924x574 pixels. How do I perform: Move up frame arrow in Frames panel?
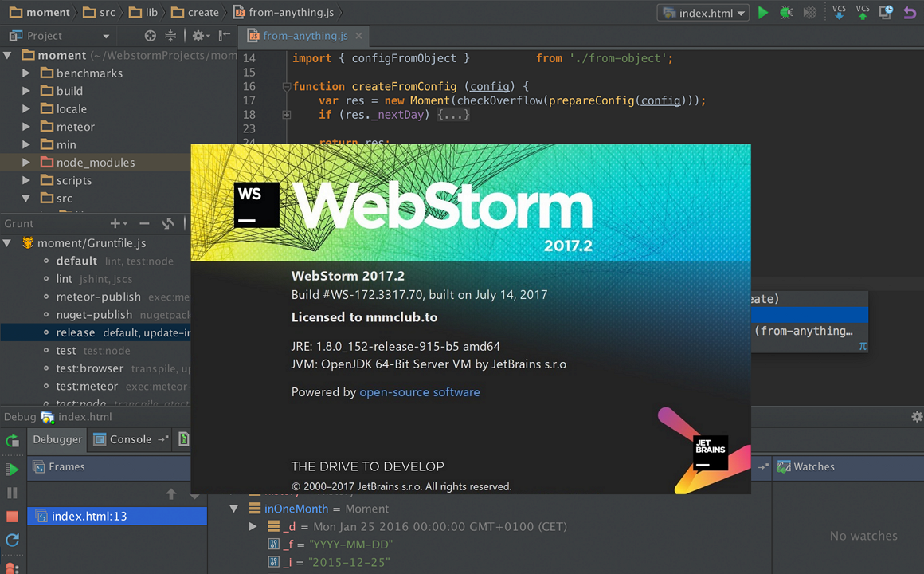(171, 494)
